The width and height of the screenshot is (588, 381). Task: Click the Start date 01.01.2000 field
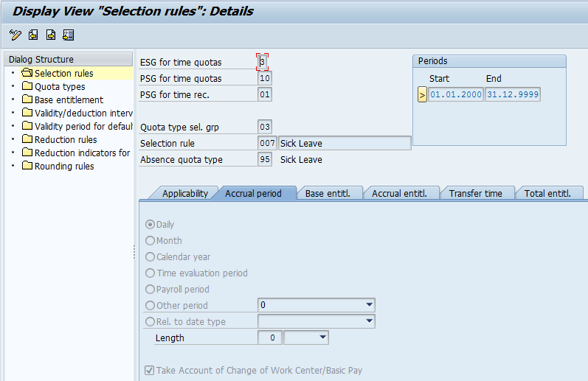tap(455, 95)
